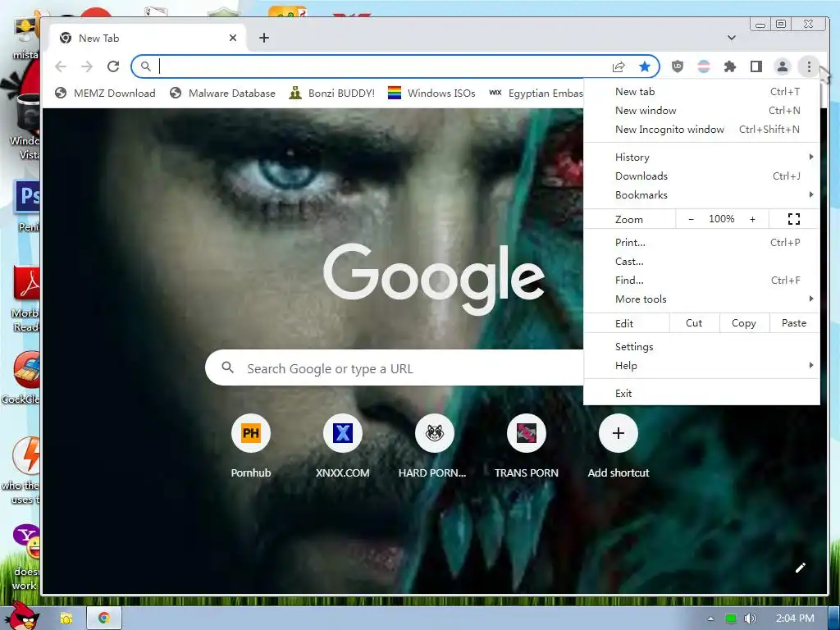The height and width of the screenshot is (630, 840).
Task: Click the browser back arrow
Action: pos(61,66)
